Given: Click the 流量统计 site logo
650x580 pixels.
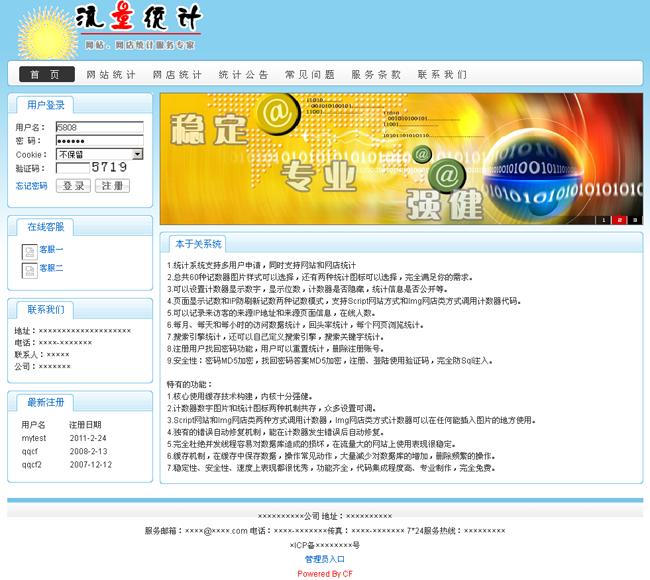Looking at the screenshot, I should coord(110,30).
